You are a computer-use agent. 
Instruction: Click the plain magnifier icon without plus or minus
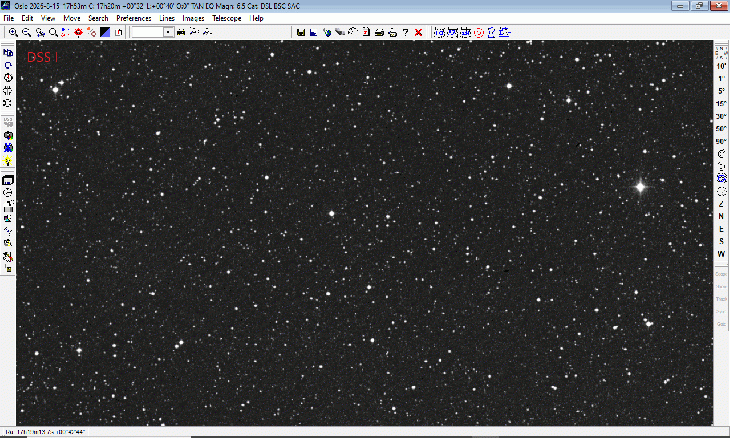click(x=53, y=32)
